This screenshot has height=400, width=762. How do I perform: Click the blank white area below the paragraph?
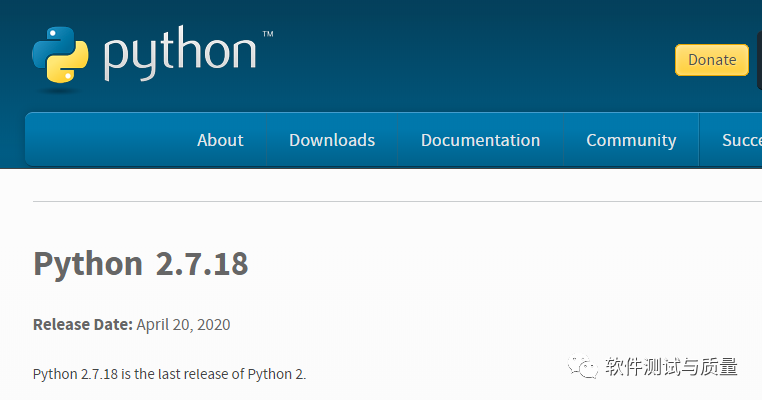tap(300, 392)
